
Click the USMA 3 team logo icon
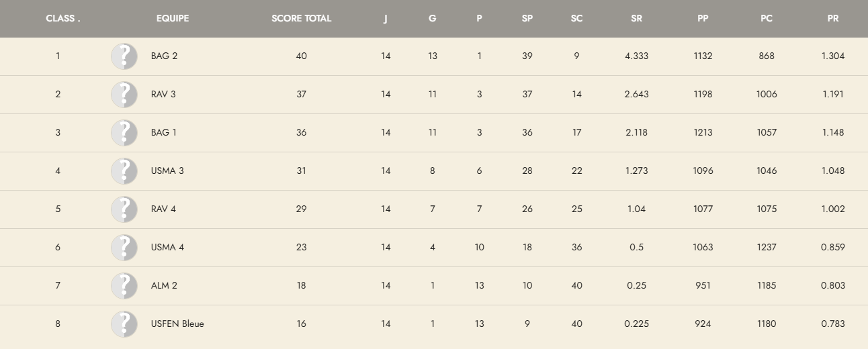click(x=124, y=171)
